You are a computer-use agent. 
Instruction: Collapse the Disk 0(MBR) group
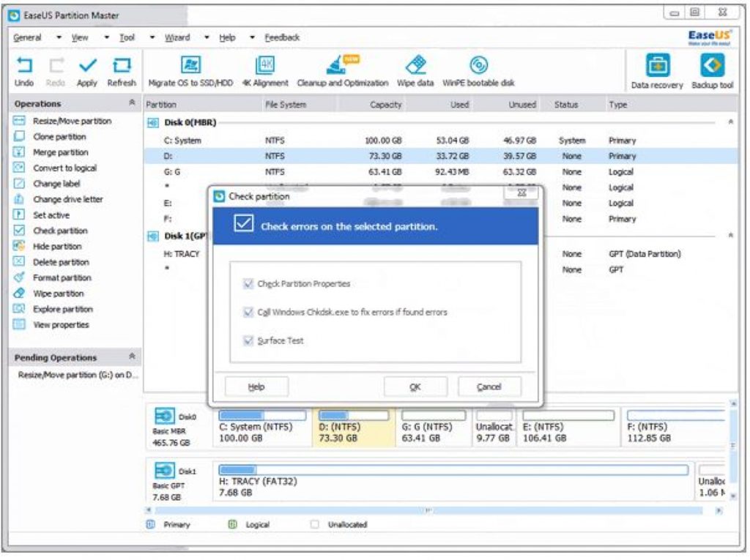click(x=731, y=122)
